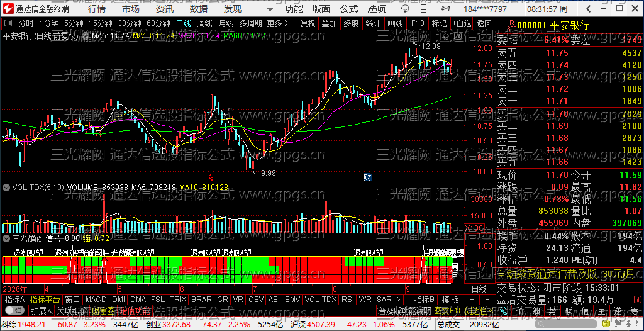Toggle the 弹 switch in the bottom bar

(x=14, y=310)
